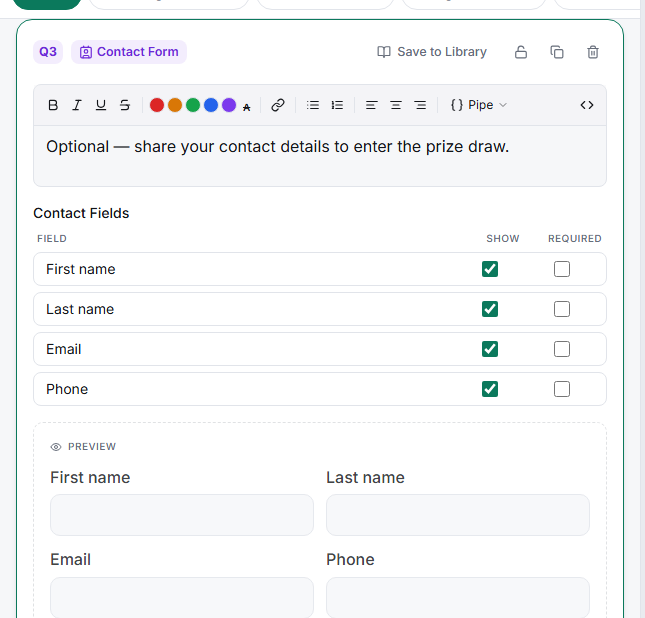Click the lock icon for question Q3
Screen dimensions: 645x618
(x=521, y=52)
